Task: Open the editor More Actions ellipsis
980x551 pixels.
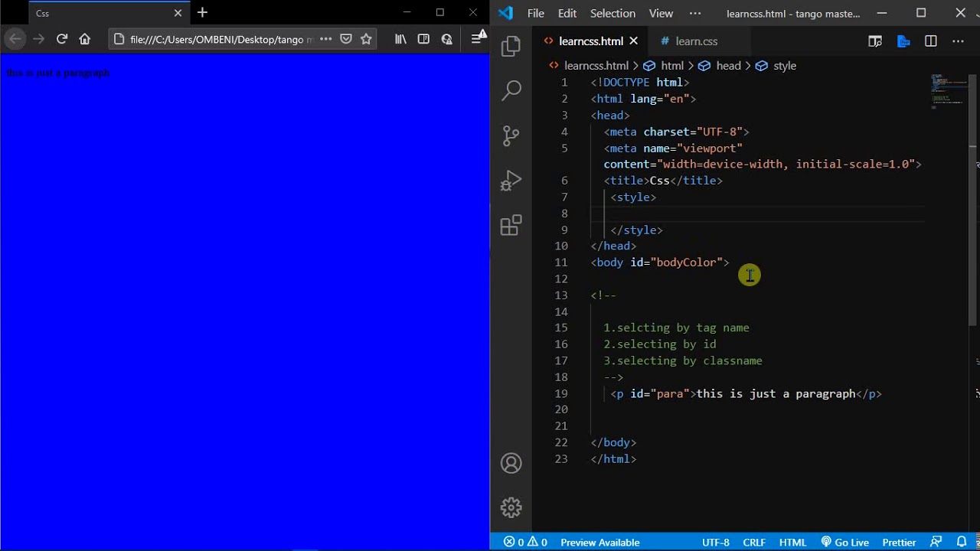Action: click(958, 41)
